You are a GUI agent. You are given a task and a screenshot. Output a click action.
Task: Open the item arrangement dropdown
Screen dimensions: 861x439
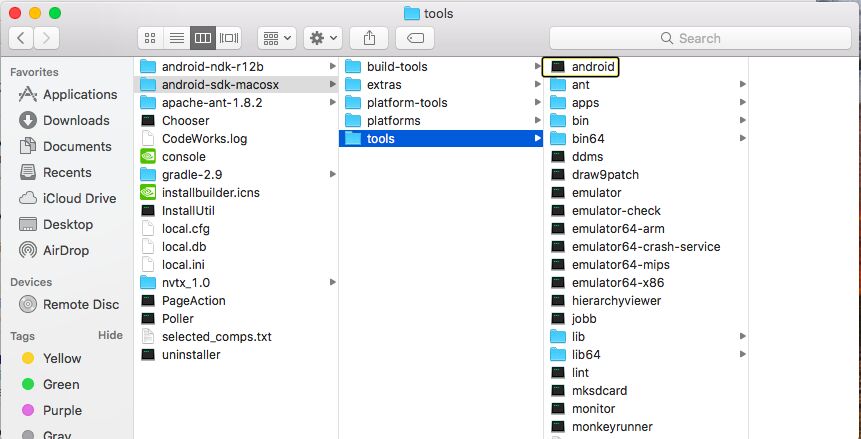pos(277,38)
